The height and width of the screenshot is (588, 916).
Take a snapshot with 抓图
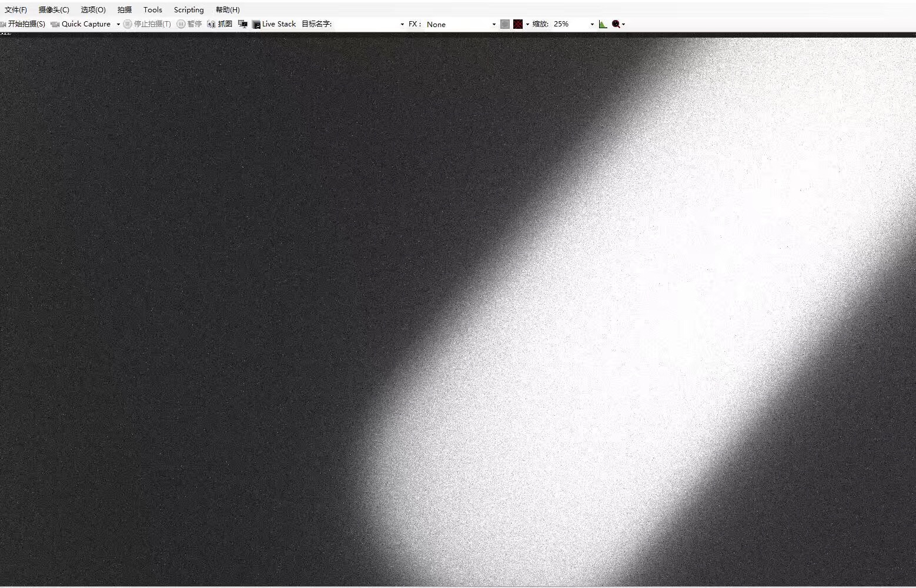[220, 24]
